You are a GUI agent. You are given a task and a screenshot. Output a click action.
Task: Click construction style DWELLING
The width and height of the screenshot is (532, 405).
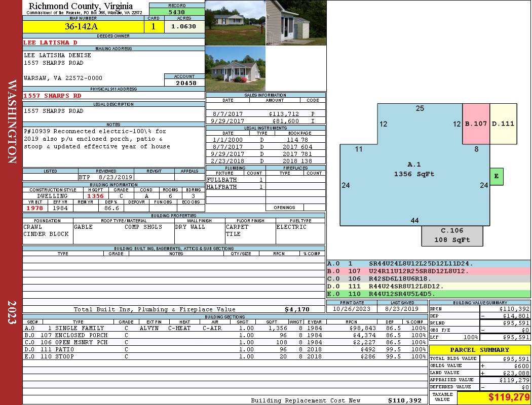click(52, 196)
